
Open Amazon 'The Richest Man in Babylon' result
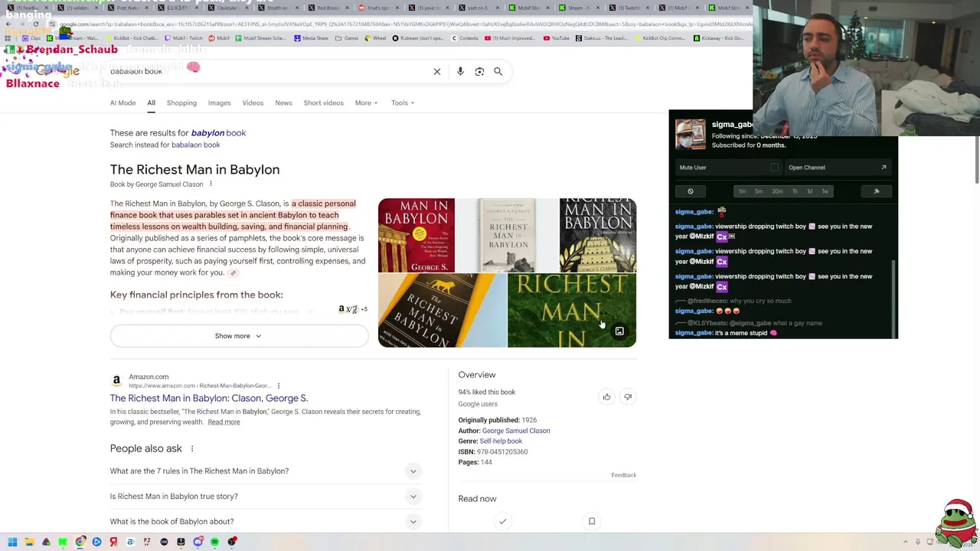(x=208, y=398)
